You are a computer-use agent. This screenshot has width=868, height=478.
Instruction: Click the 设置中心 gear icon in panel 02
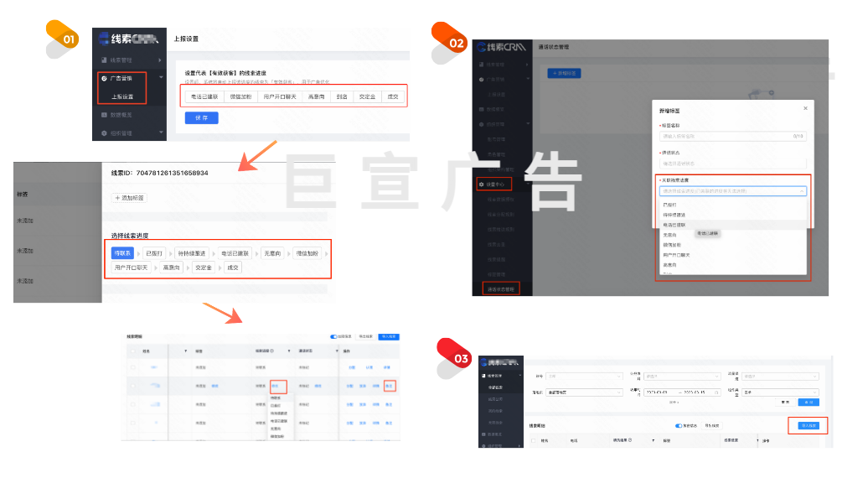[x=480, y=183]
